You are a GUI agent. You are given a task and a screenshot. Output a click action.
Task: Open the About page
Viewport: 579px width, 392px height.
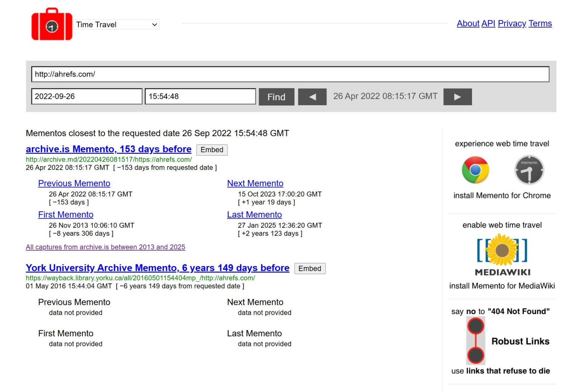point(468,23)
